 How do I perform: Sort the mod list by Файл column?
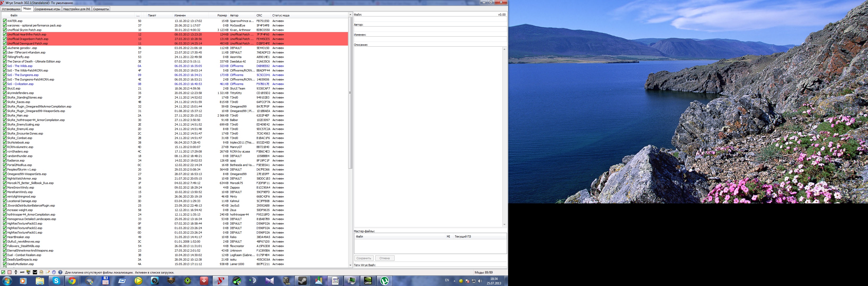[68, 15]
